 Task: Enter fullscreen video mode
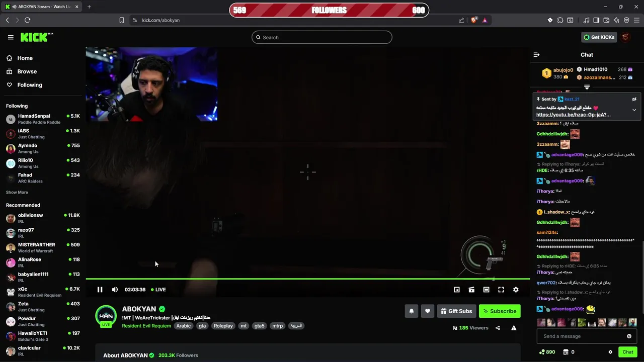[x=501, y=290]
